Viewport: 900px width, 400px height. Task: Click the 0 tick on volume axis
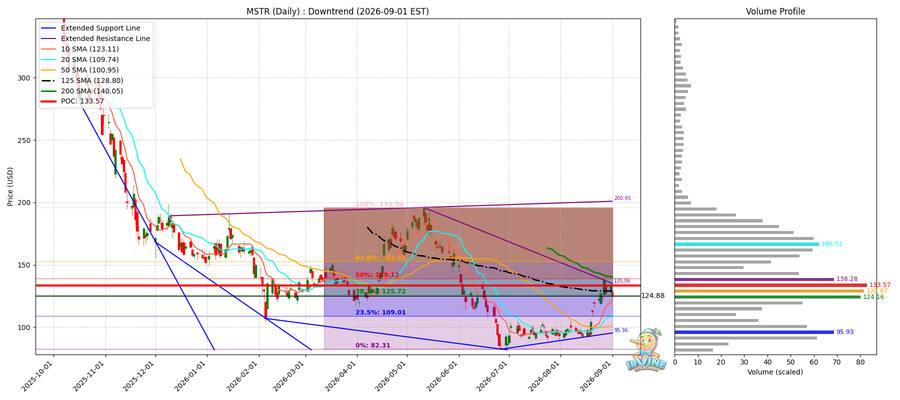pos(675,362)
